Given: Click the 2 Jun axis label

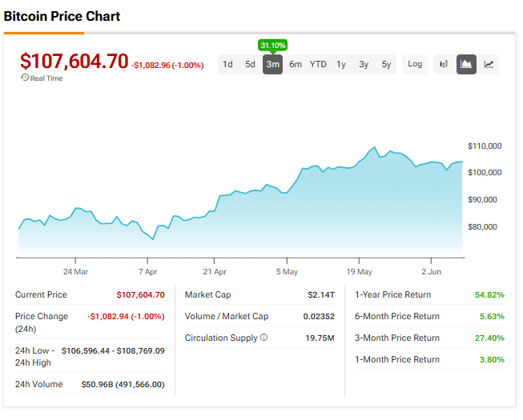Looking at the screenshot, I should tap(431, 272).
